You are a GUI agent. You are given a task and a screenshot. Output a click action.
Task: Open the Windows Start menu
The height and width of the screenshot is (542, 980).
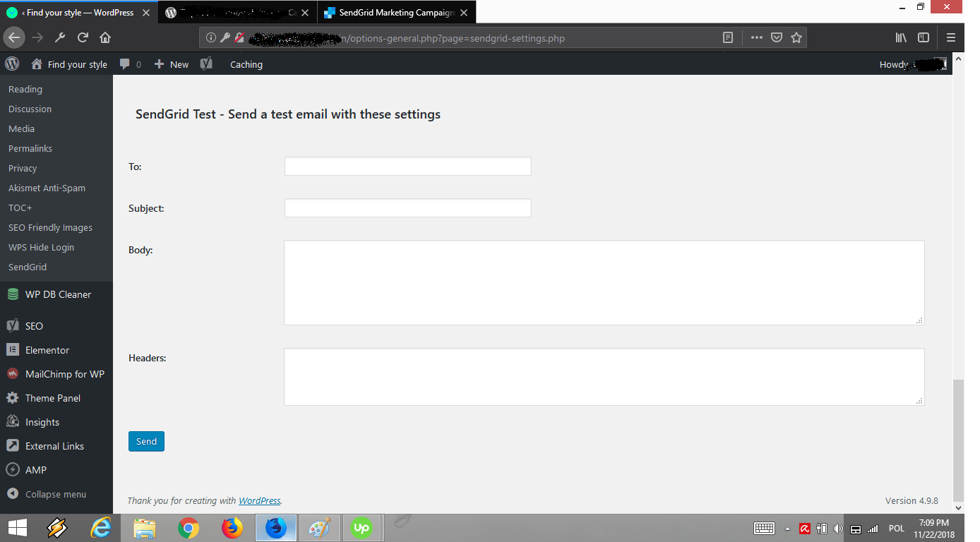18,528
